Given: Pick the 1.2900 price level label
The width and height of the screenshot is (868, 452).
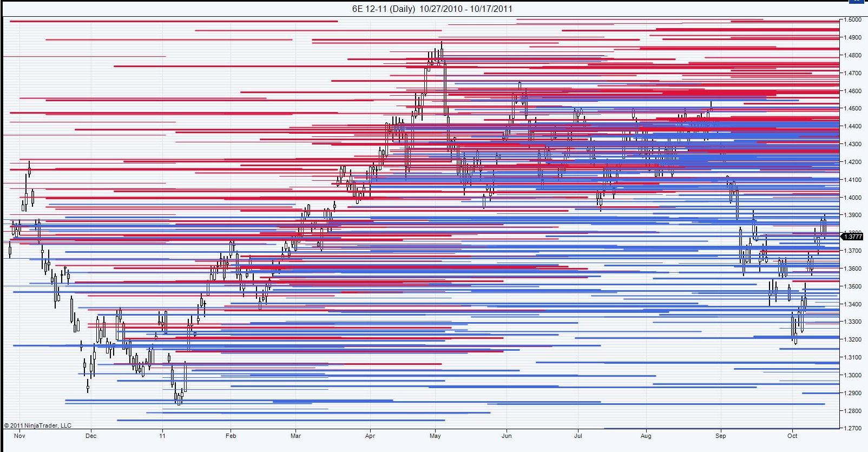Looking at the screenshot, I should (x=853, y=394).
